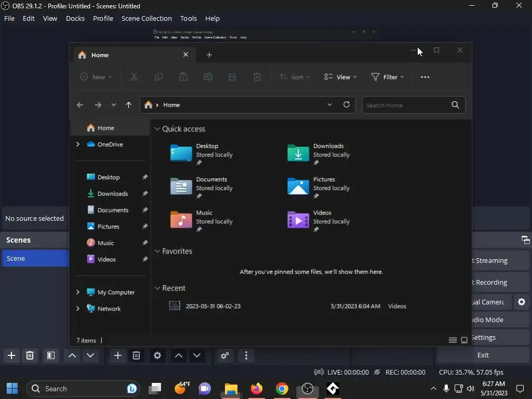This screenshot has width=532, height=399.
Task: Open Windows Start menu
Action: [x=12, y=389]
